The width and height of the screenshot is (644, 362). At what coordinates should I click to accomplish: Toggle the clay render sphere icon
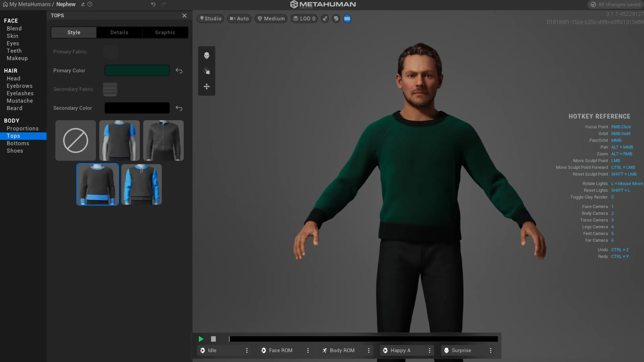coord(336,19)
